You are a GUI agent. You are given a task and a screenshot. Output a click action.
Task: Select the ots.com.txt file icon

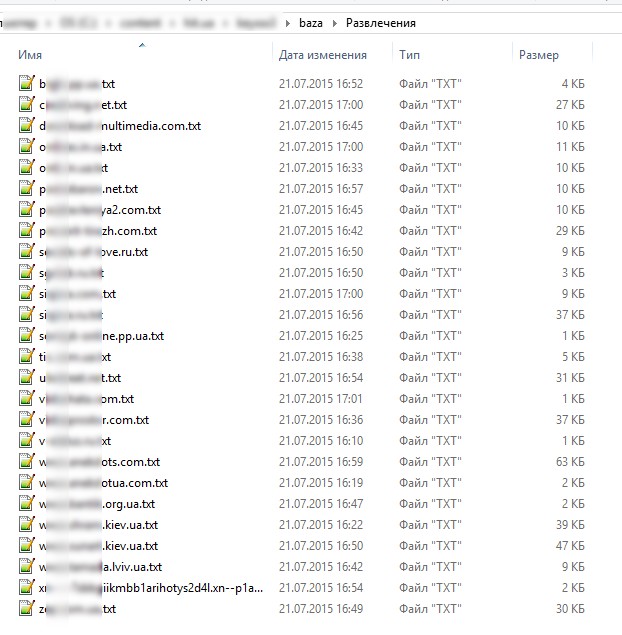[x=27, y=461]
